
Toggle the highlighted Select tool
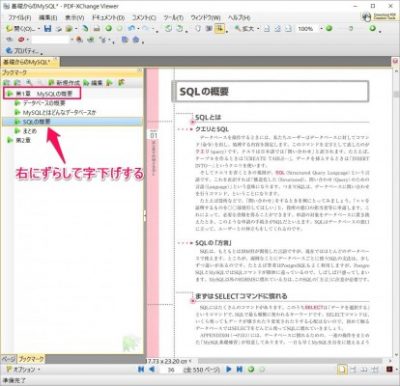[219, 29]
